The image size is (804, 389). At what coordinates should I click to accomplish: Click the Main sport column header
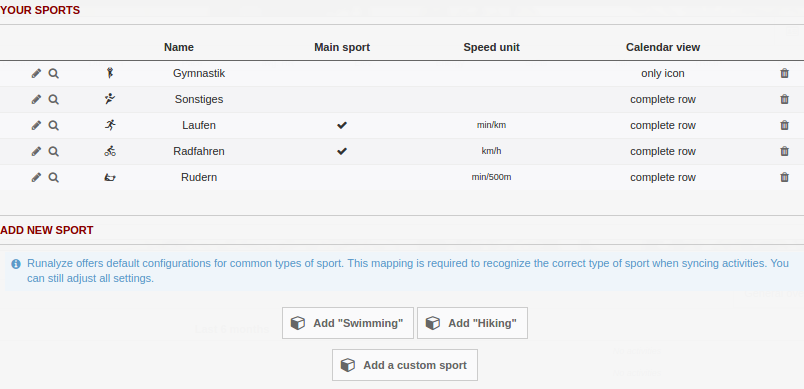342,47
